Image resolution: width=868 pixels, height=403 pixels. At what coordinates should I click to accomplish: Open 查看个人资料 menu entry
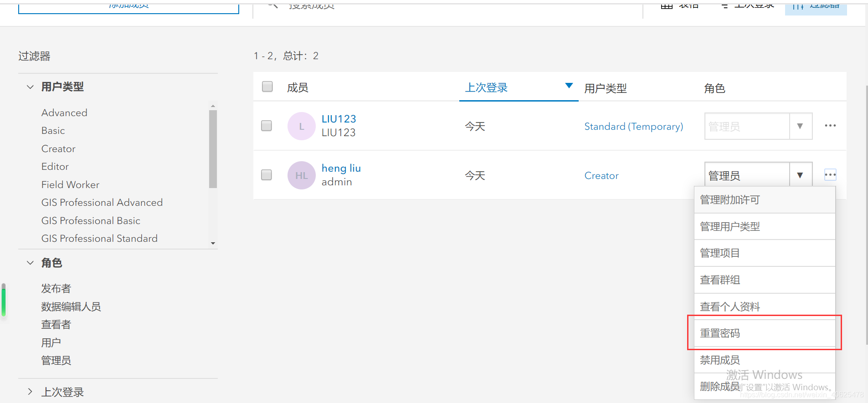(x=765, y=306)
